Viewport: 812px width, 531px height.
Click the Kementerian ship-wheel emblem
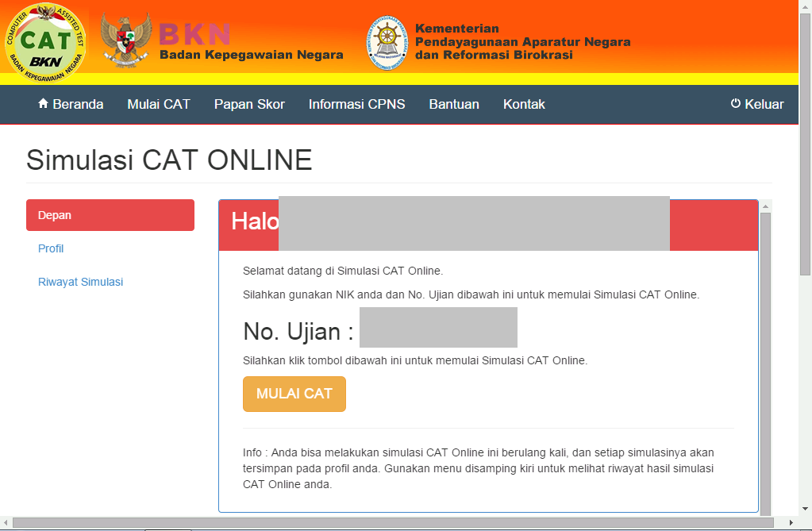coord(387,43)
